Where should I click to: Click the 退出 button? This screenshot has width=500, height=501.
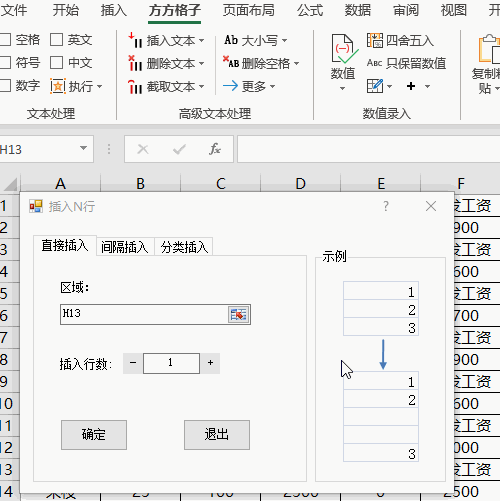[x=217, y=435]
